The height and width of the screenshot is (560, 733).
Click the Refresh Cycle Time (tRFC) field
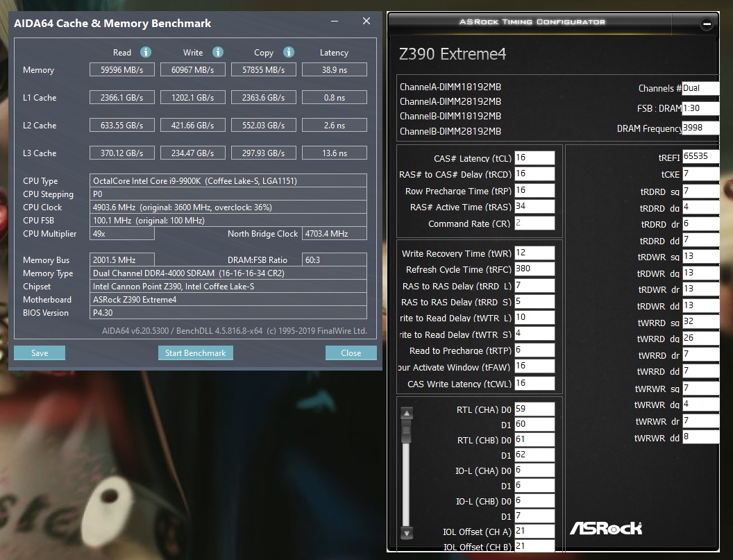[x=534, y=269]
